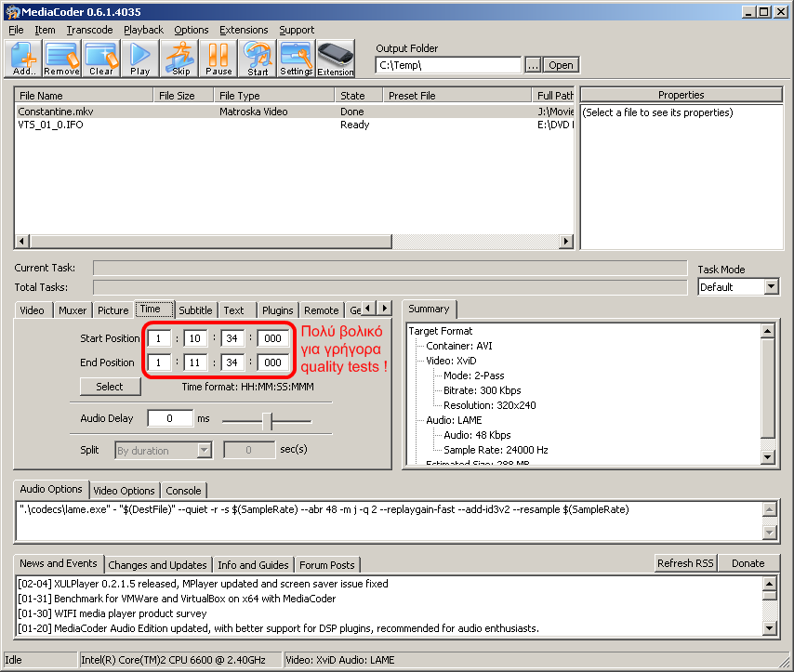The image size is (794, 672).
Task: Click the Refresh RSS button
Action: tap(685, 563)
